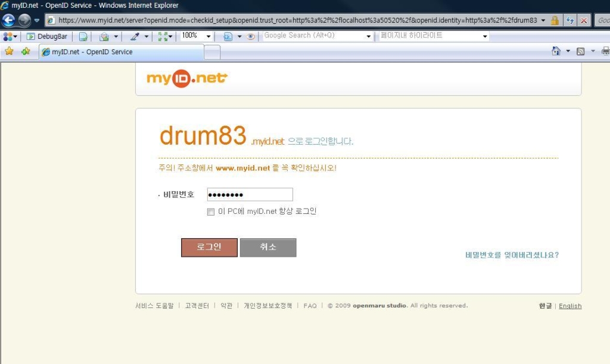Image resolution: width=610 pixels, height=364 pixels.
Task: Click the address bar URL field
Action: pyautogui.click(x=297, y=20)
